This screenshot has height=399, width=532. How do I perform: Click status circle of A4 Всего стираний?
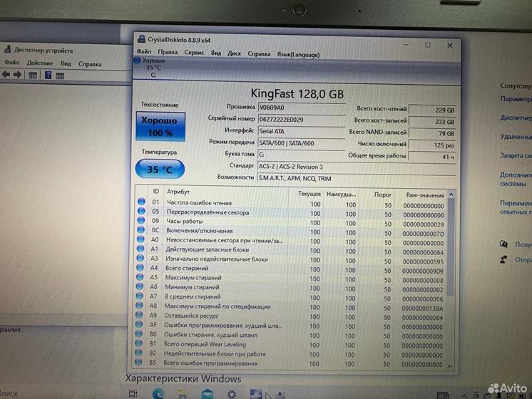[x=140, y=267]
